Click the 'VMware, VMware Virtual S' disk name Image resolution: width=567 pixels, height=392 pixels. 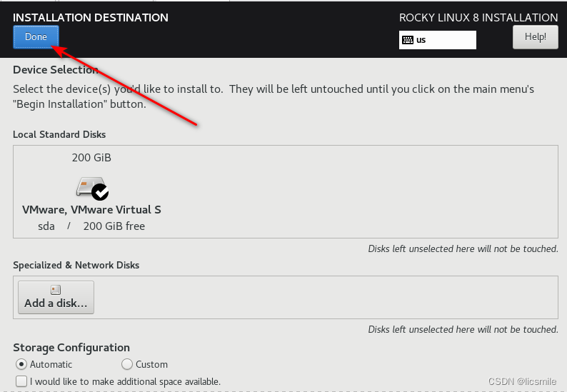coord(91,210)
